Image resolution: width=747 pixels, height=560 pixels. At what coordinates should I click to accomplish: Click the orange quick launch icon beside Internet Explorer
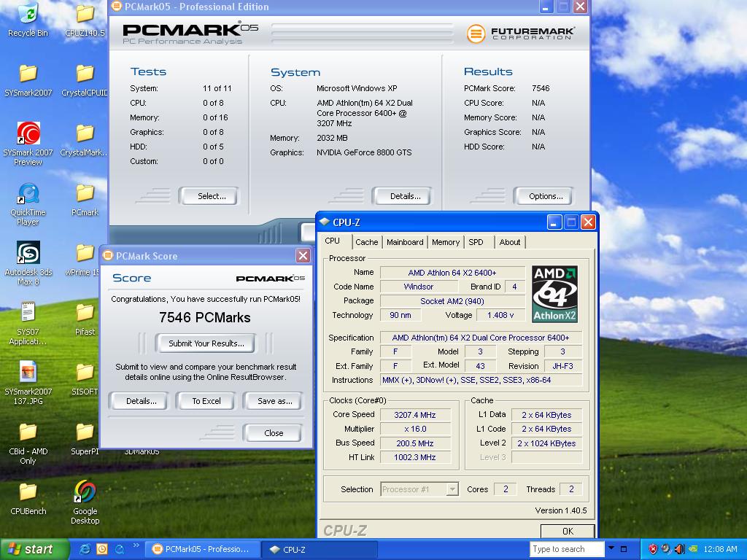pyautogui.click(x=102, y=549)
